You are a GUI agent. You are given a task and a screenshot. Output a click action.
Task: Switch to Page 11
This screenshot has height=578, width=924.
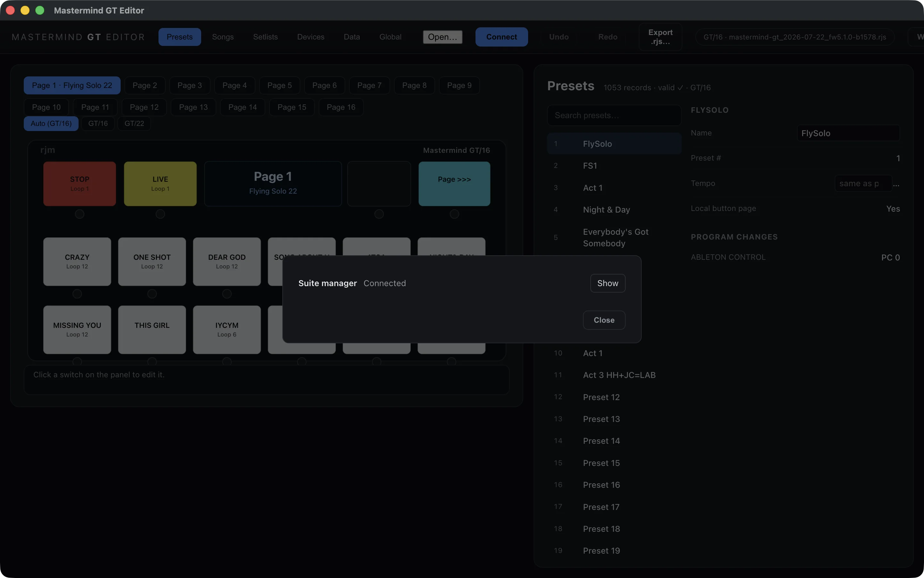95,107
